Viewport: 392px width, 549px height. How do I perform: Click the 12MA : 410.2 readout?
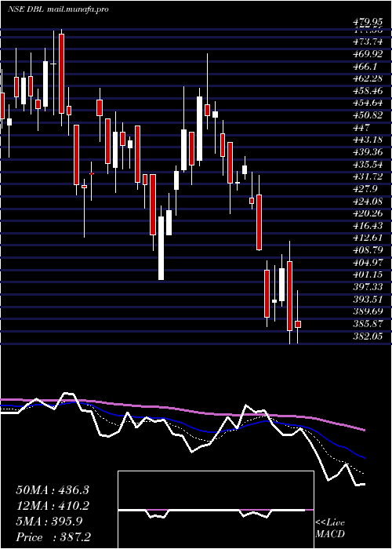[53, 506]
